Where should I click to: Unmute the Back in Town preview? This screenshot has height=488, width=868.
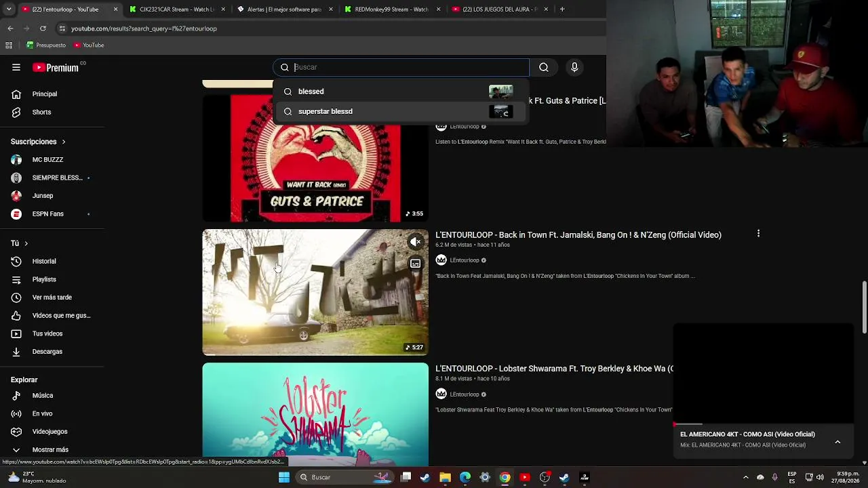coord(416,242)
